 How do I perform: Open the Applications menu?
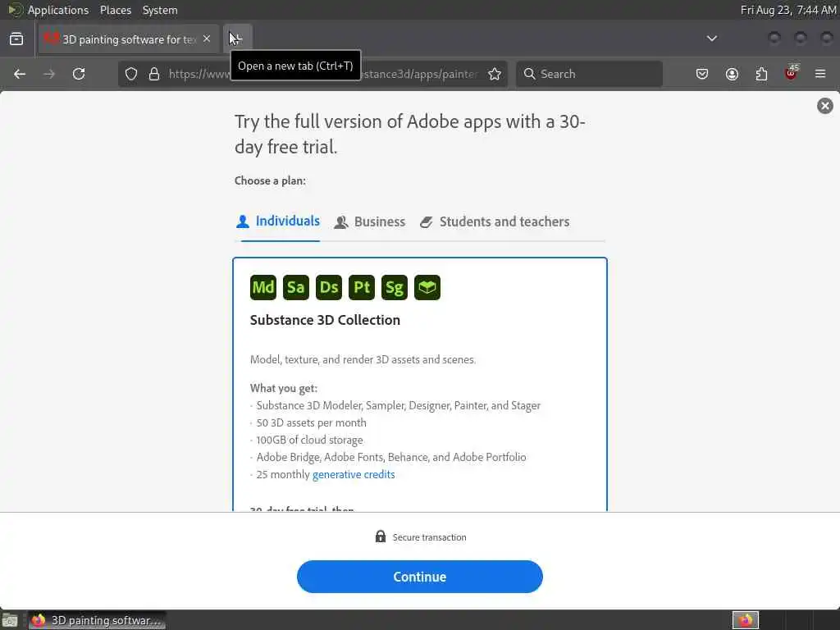(58, 10)
